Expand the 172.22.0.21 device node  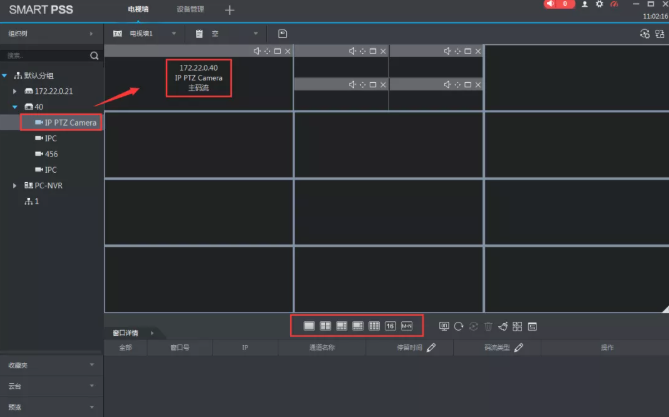click(16, 91)
